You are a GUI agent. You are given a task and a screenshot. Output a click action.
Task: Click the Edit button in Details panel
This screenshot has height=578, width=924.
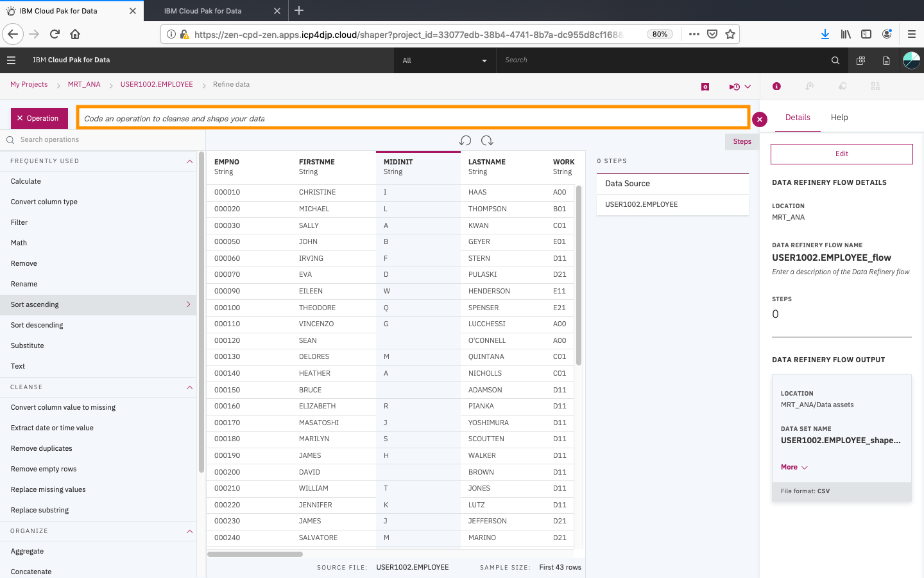pyautogui.click(x=841, y=154)
